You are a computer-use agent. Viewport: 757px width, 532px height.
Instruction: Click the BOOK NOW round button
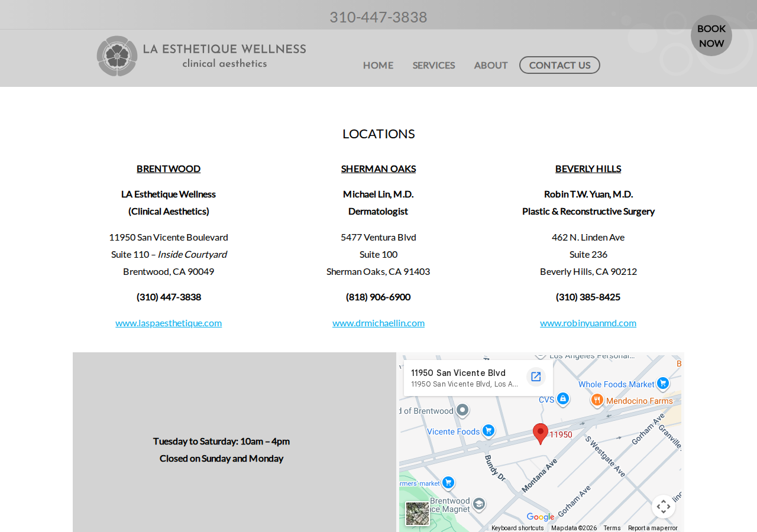coord(711,35)
